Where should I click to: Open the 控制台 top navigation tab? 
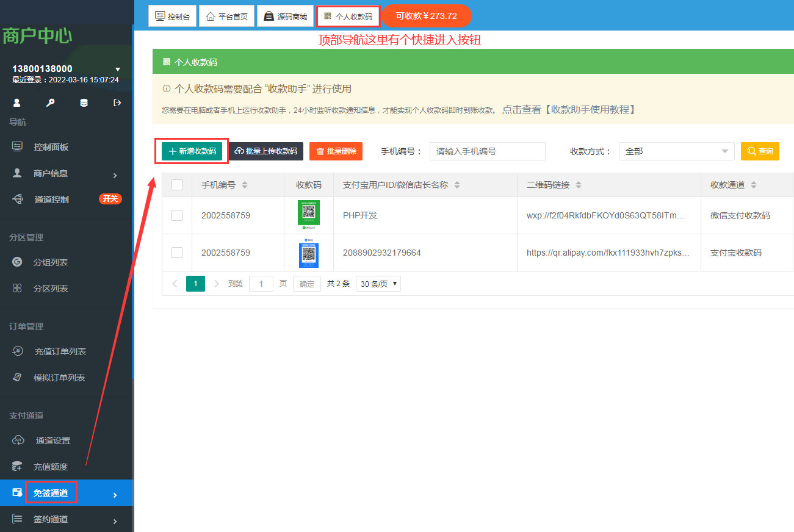[x=173, y=16]
